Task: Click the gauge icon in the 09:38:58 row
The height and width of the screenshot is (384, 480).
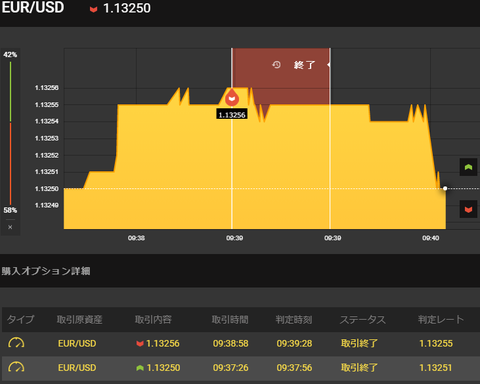Action: (x=16, y=343)
